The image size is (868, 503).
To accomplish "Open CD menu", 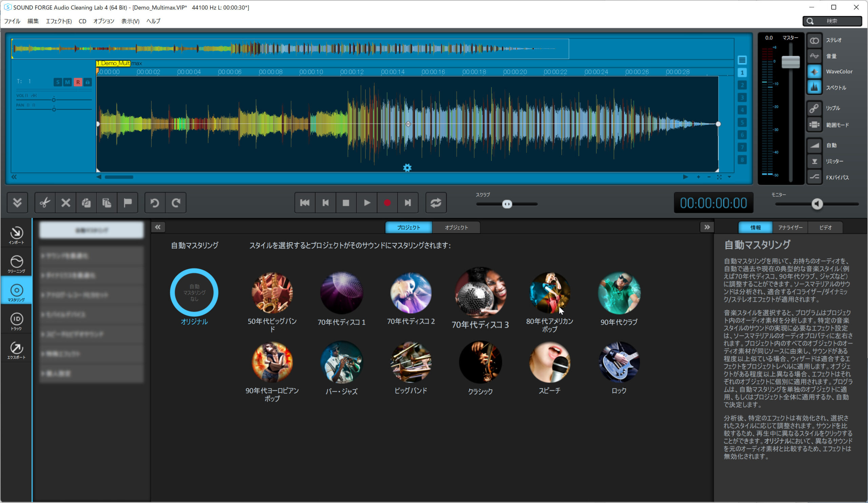I will pos(82,21).
